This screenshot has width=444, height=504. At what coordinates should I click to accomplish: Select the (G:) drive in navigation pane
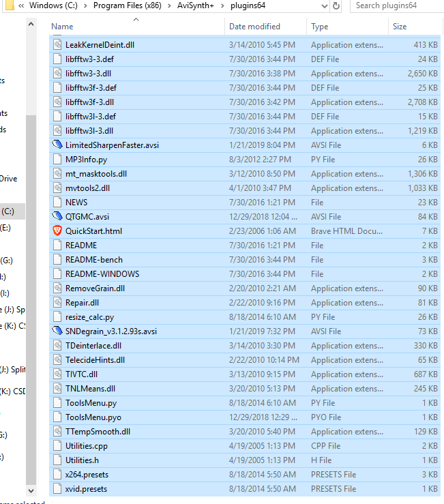6,260
